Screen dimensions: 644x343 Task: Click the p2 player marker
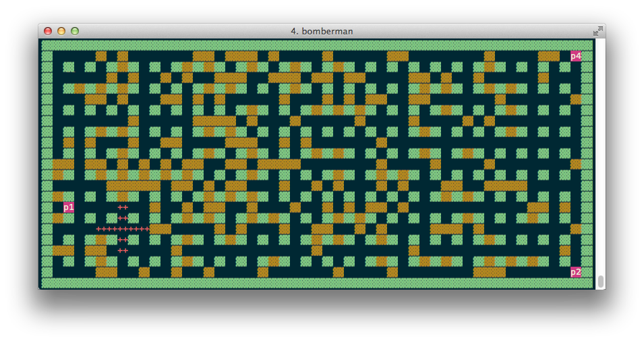click(576, 272)
